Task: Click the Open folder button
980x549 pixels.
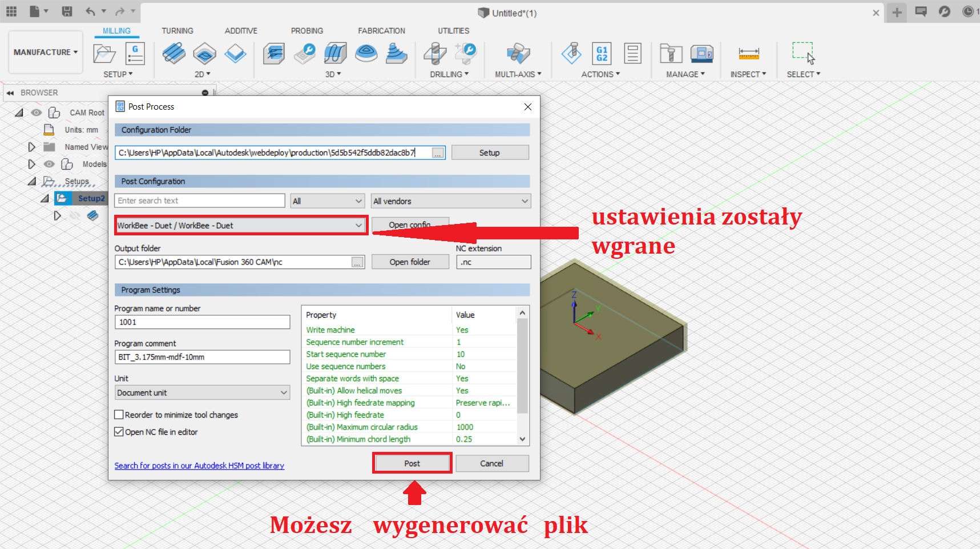Action: pos(410,262)
